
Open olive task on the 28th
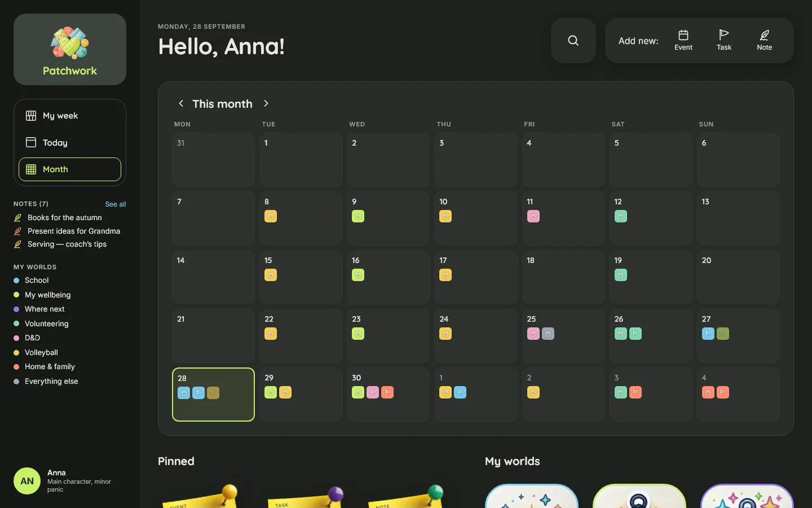(213, 393)
